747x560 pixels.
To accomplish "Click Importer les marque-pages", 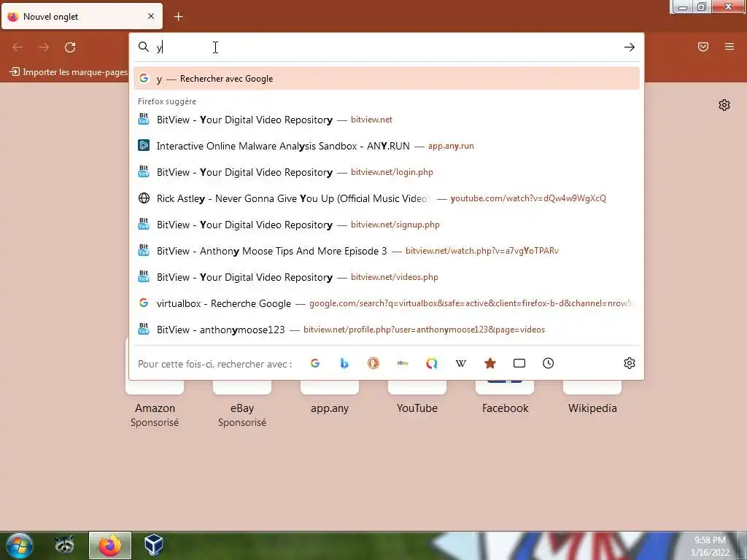I will [x=69, y=72].
